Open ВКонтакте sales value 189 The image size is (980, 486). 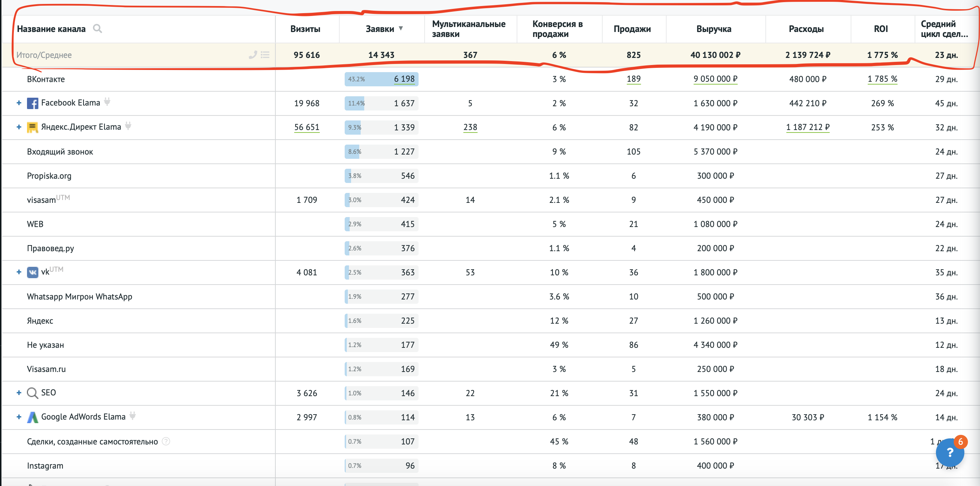[x=634, y=79]
